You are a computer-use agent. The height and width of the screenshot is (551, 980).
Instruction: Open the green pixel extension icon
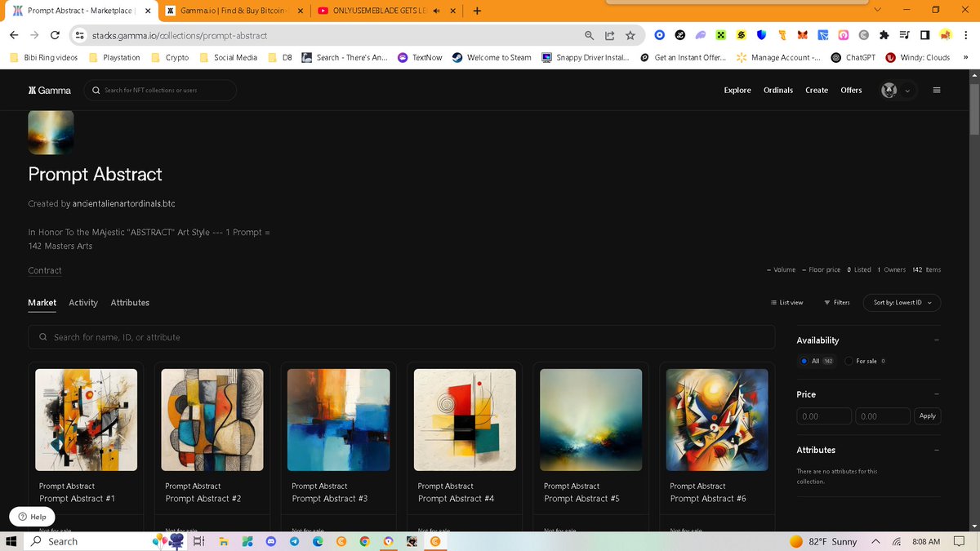(721, 35)
